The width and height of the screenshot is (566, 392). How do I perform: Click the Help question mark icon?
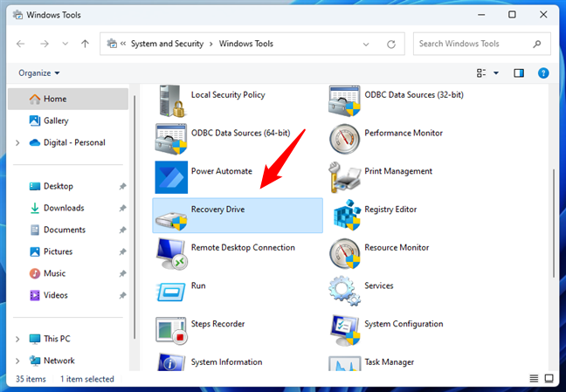(543, 73)
